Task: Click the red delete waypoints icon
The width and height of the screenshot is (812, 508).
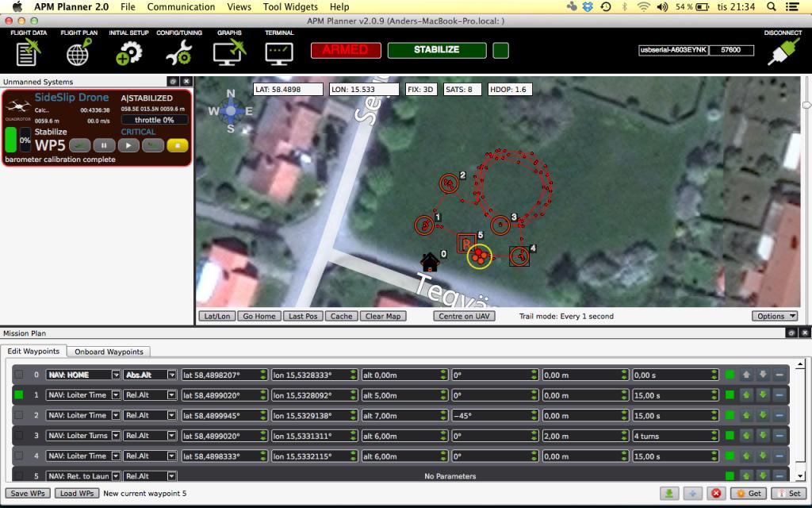Action: point(716,493)
